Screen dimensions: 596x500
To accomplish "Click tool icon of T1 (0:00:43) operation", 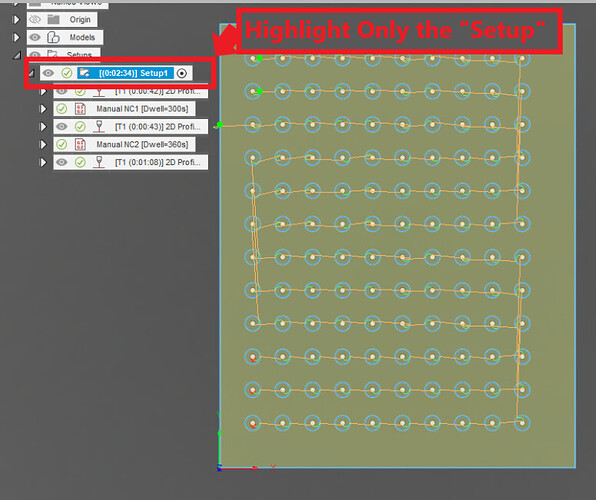I will [99, 127].
